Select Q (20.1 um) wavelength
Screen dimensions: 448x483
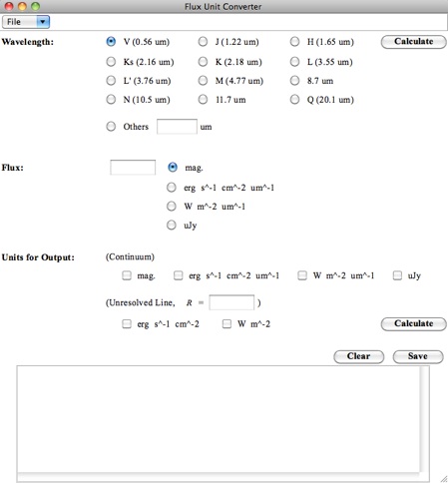click(x=294, y=100)
